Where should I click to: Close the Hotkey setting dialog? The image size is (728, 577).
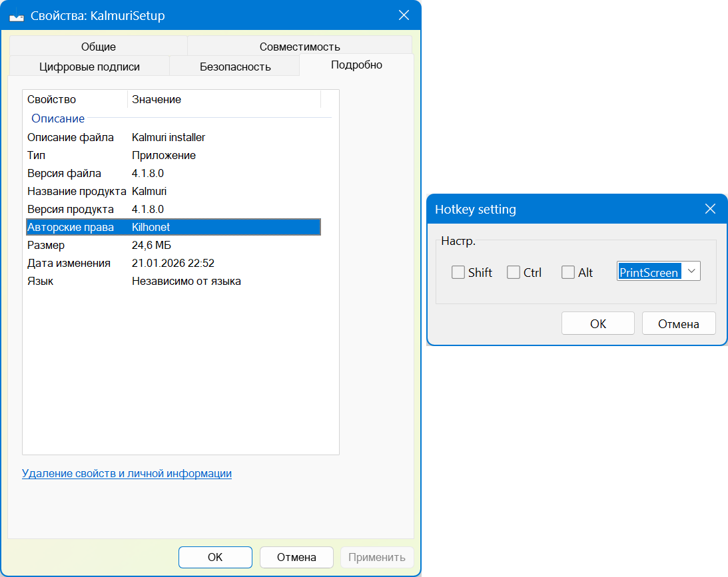710,209
